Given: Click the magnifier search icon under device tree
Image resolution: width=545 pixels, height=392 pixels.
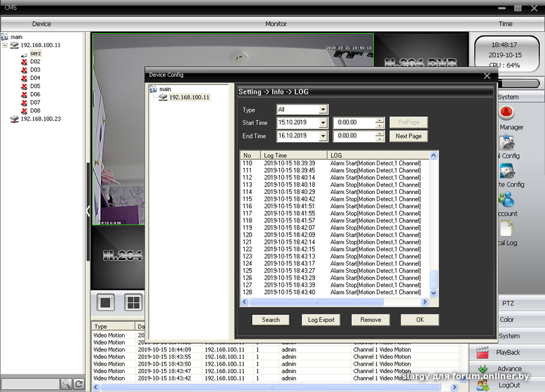Looking at the screenshot, I should 66,385.
